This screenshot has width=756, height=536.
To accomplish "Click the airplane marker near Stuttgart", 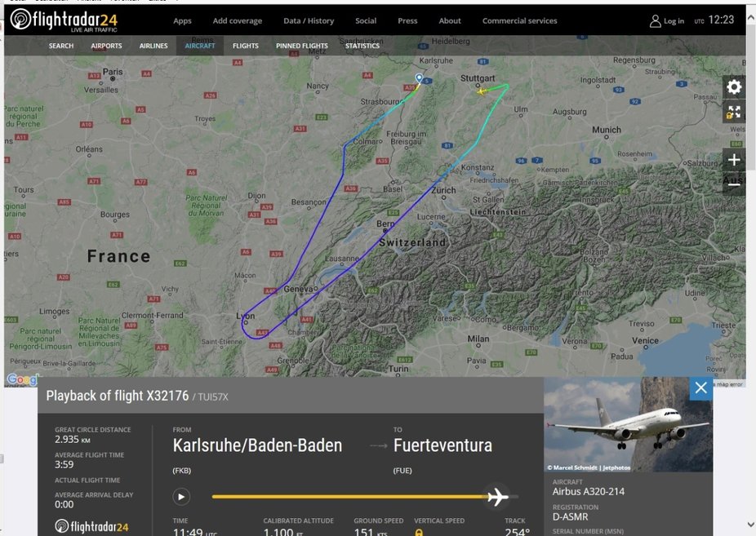I will point(482,91).
